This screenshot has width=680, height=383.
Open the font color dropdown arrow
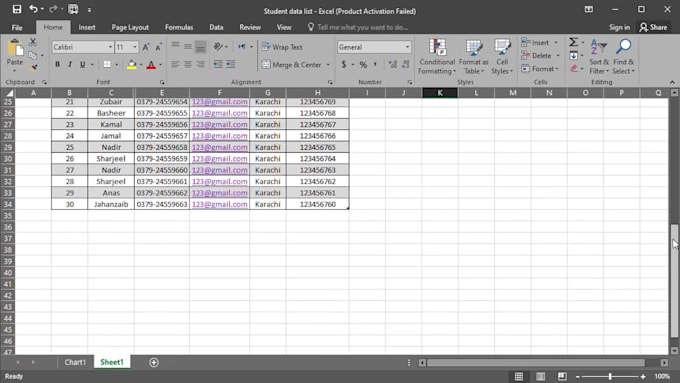tap(160, 65)
